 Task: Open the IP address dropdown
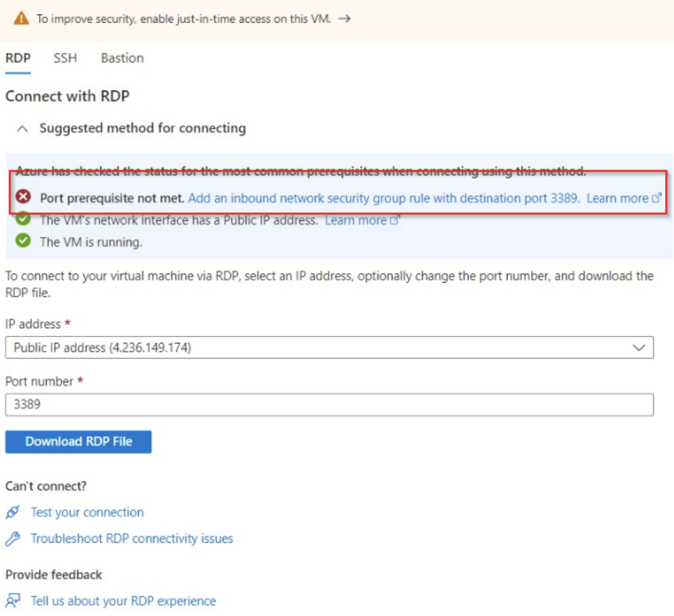(329, 347)
